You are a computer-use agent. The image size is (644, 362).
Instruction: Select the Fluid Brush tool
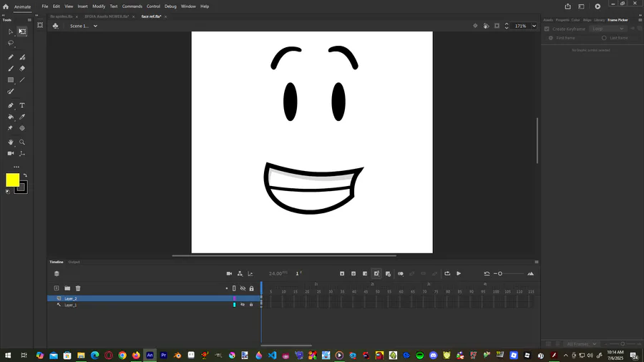11,92
